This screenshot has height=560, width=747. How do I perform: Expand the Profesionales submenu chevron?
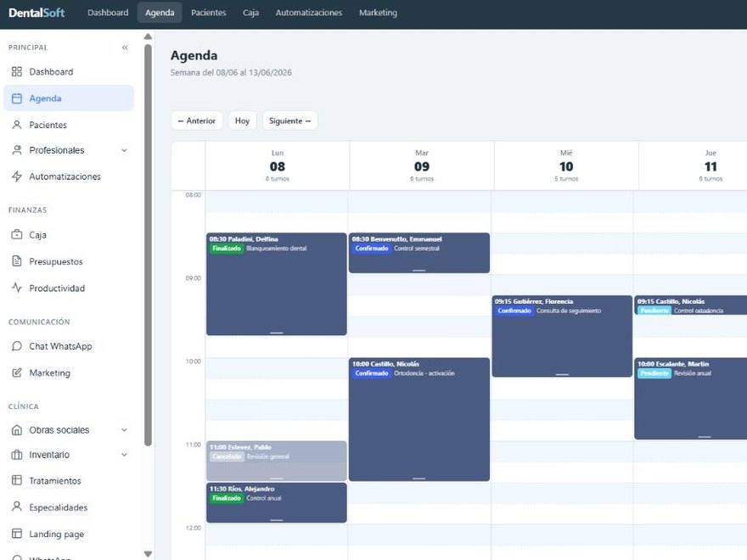click(x=124, y=150)
